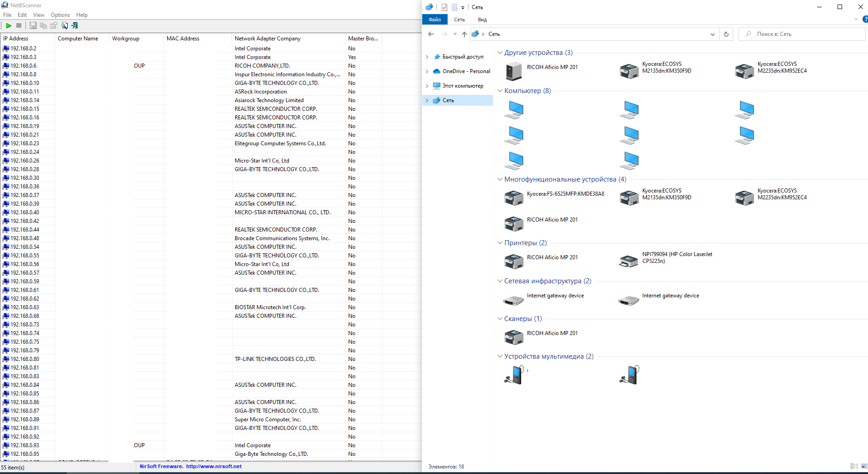Open NetBScanner View menu
868x474 pixels.
[39, 15]
